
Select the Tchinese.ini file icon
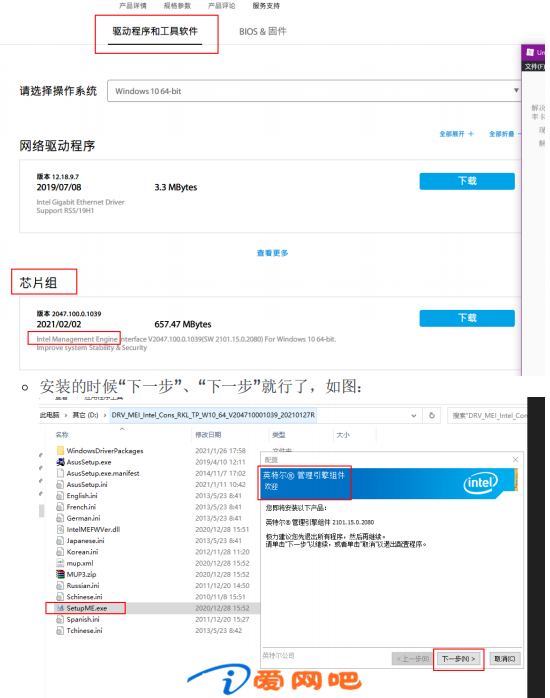tap(61, 630)
